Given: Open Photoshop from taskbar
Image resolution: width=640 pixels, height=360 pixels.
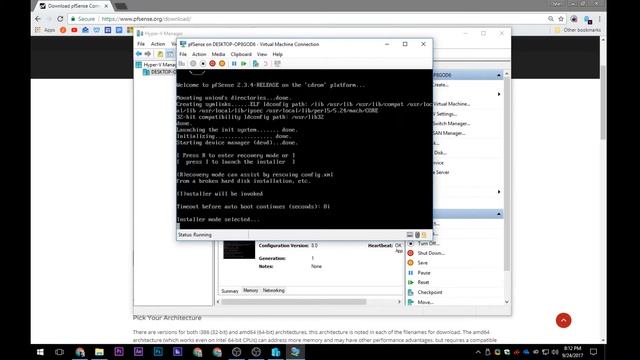Looking at the screenshot, I should tap(158, 352).
